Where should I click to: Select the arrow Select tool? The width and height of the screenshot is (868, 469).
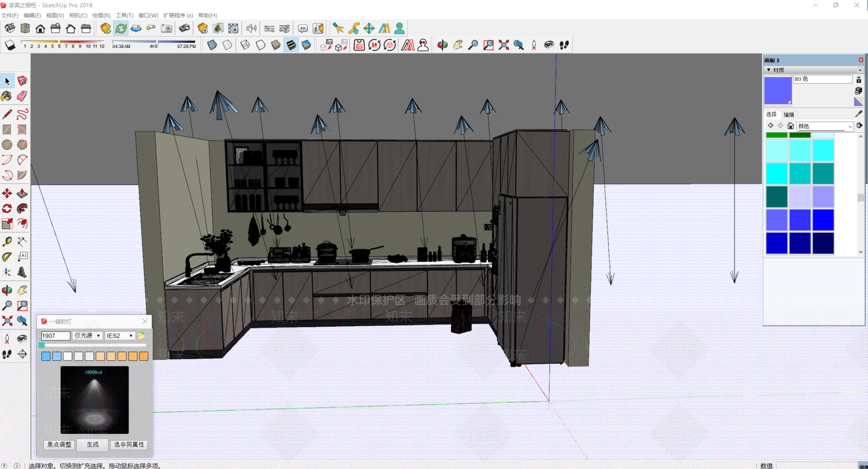coord(7,81)
